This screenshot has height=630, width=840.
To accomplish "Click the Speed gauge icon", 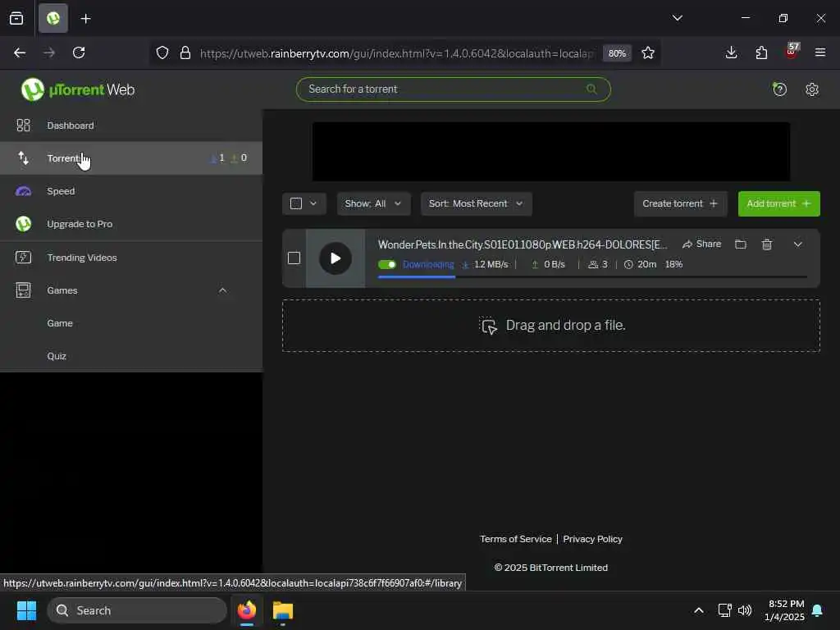I will pyautogui.click(x=23, y=191).
